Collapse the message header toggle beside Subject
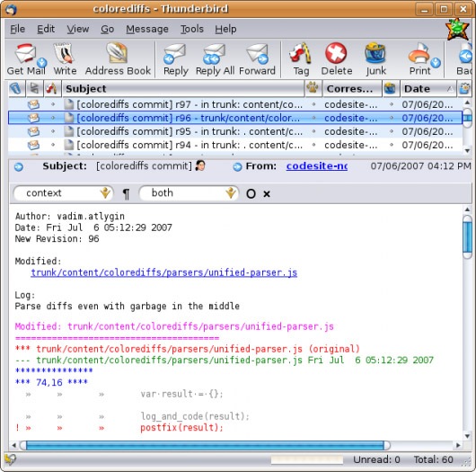 [x=19, y=167]
